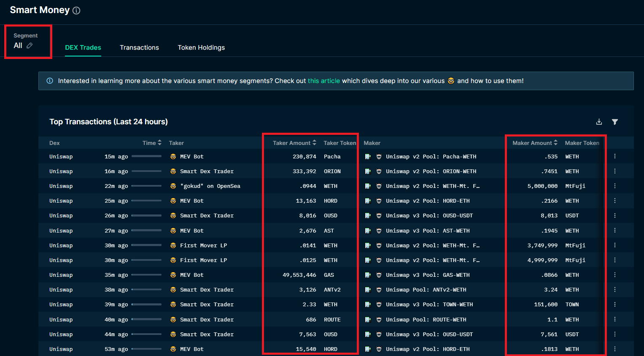The width and height of the screenshot is (644, 356).
Task: Click the 22m ago time cell
Action: (x=116, y=186)
